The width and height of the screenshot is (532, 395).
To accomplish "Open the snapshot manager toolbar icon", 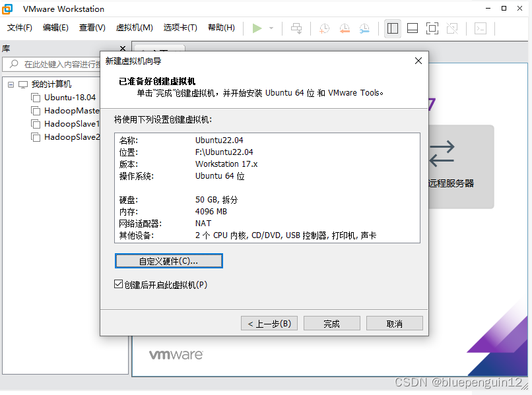I will pos(364,28).
